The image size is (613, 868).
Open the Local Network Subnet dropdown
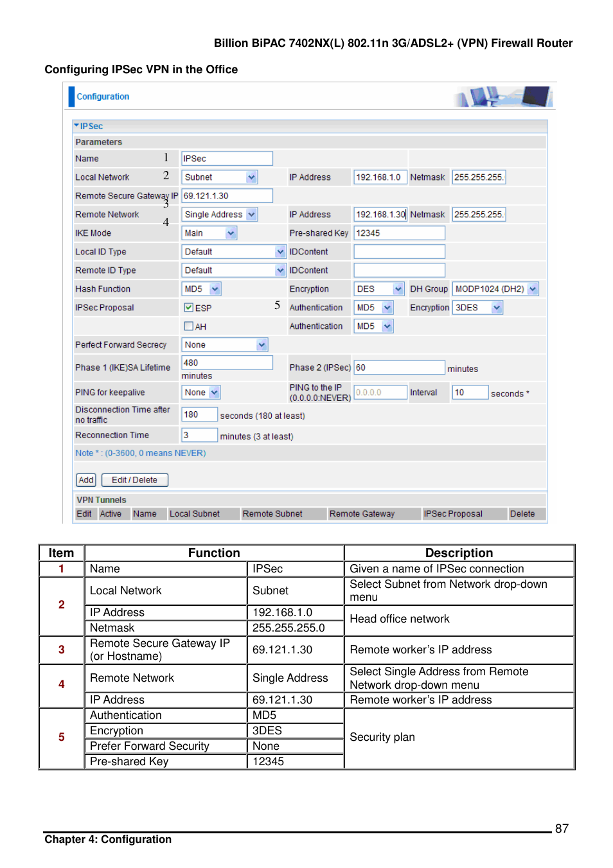pyautogui.click(x=220, y=177)
